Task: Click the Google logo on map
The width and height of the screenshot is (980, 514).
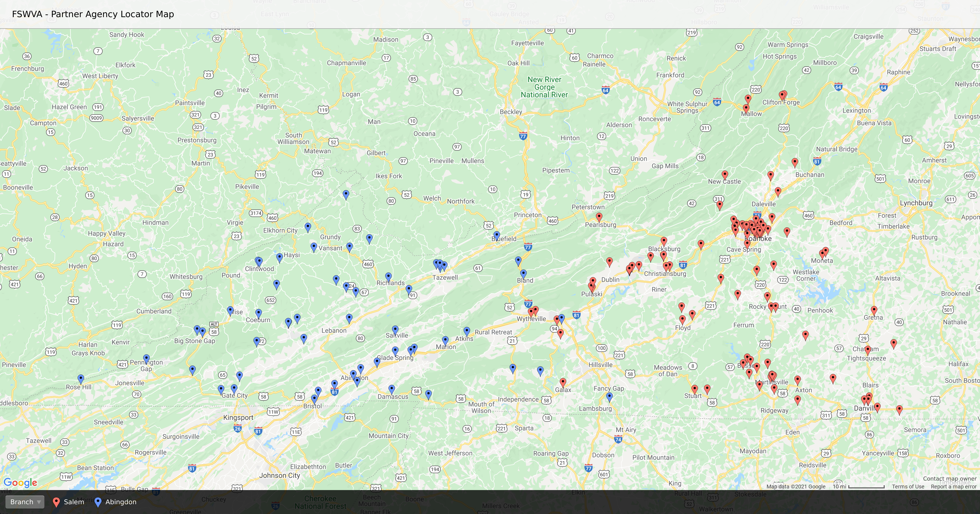Action: point(20,482)
